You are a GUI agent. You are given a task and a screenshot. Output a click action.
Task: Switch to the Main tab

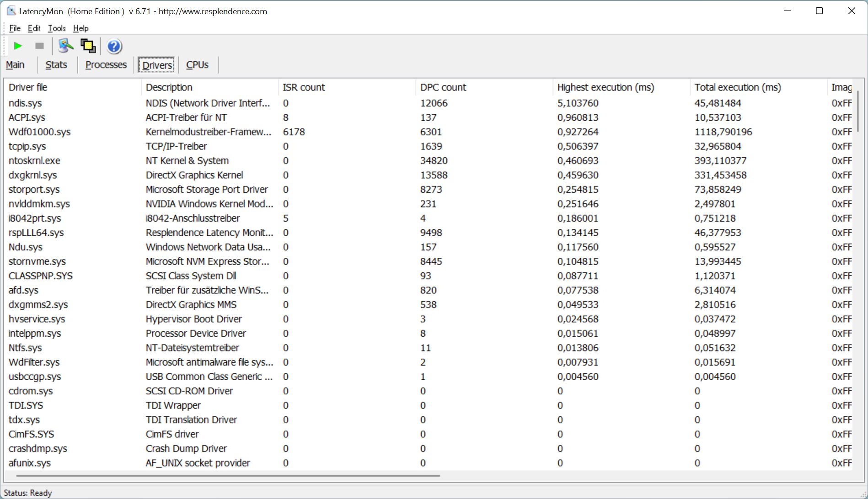pyautogui.click(x=15, y=65)
